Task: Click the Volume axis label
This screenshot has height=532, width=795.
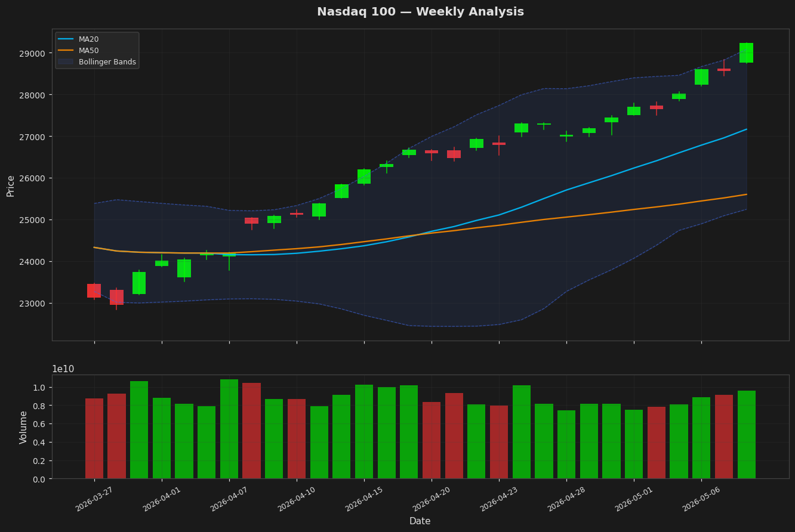Action: [23, 427]
